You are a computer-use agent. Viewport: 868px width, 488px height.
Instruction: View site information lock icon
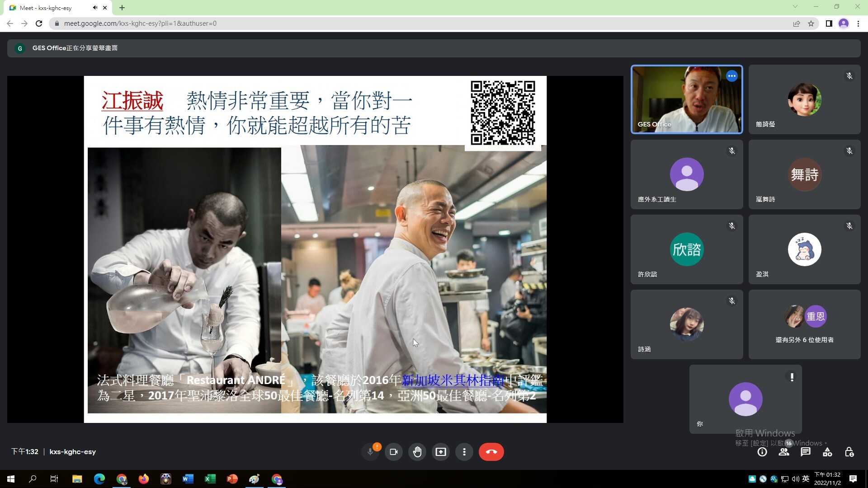coord(57,23)
